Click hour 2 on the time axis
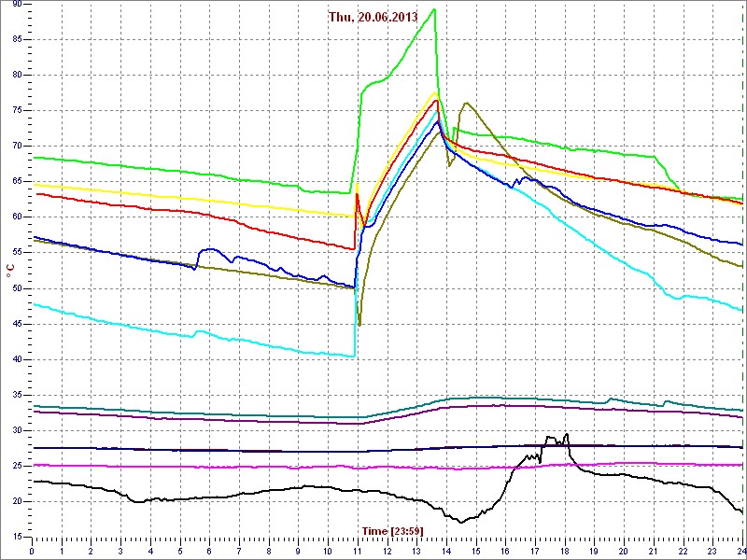The image size is (747, 560). pyautogui.click(x=91, y=551)
